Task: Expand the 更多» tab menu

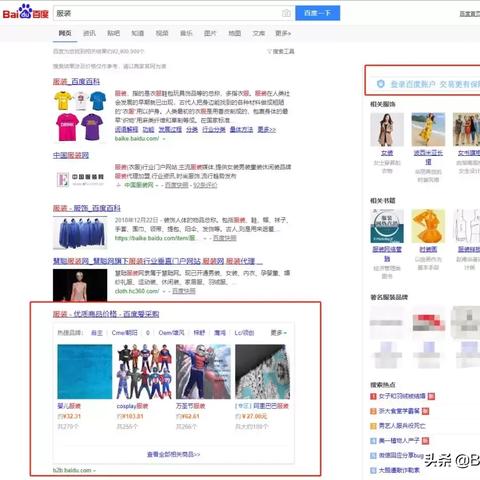Action: 283,33
